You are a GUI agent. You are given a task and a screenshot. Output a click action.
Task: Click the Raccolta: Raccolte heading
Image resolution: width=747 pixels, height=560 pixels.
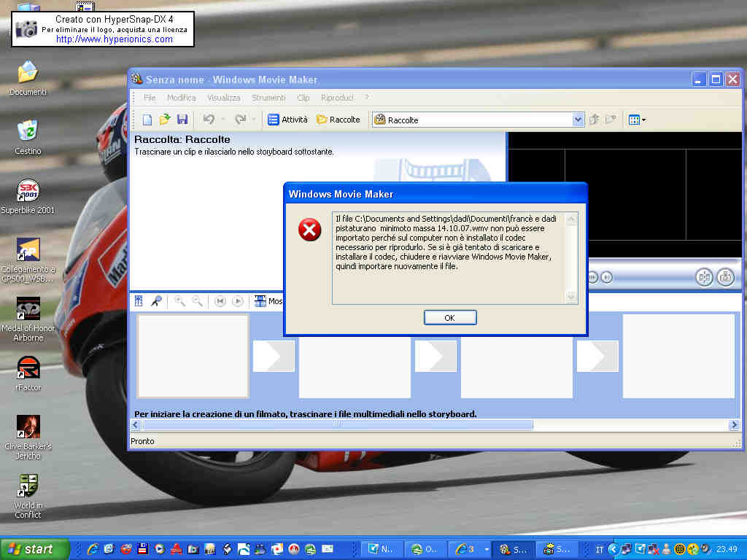(182, 139)
